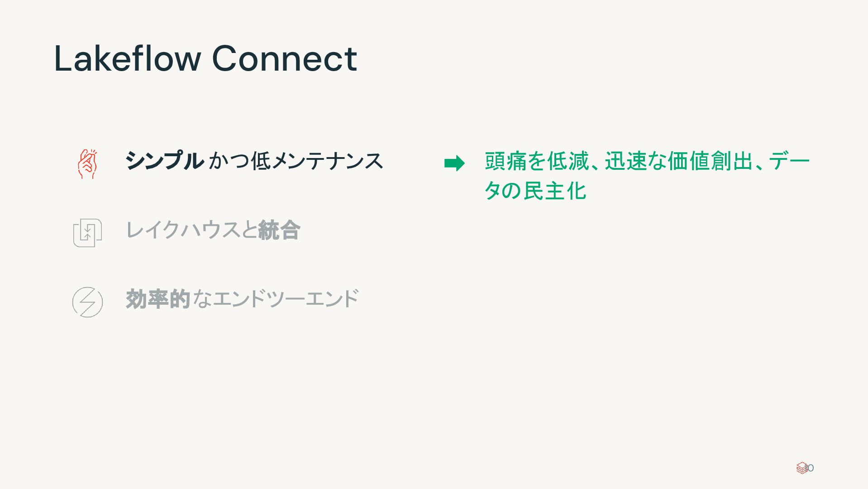
Task: Click the レイクハウスと gray text
Action: (191, 230)
